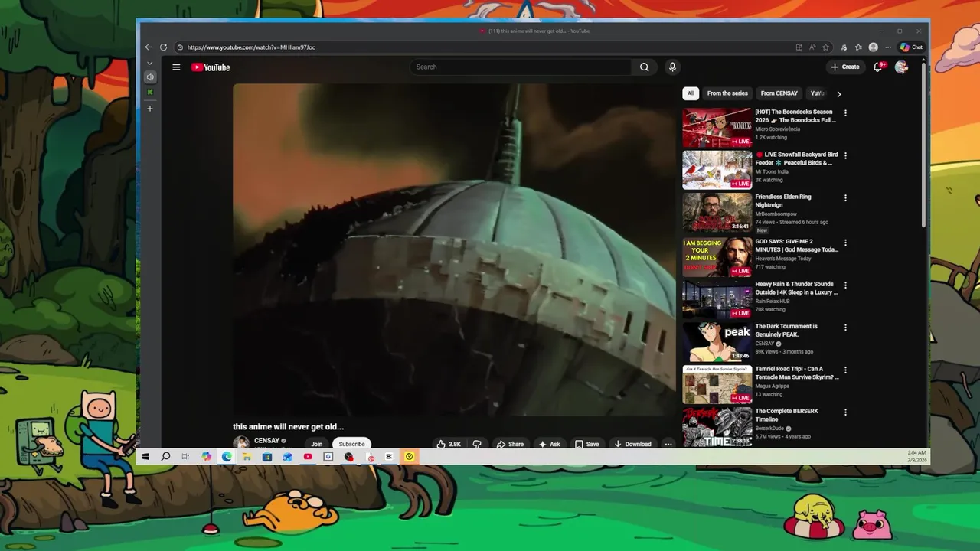
Task: Switch to the green K vertical tab
Action: [x=150, y=93]
